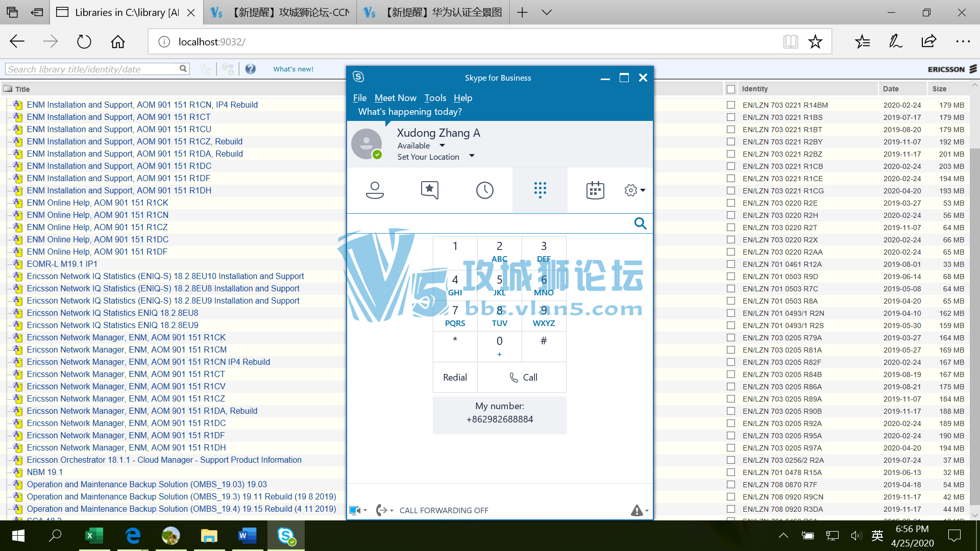This screenshot has width=980, height=551.
Task: Click the Redial button
Action: (455, 378)
